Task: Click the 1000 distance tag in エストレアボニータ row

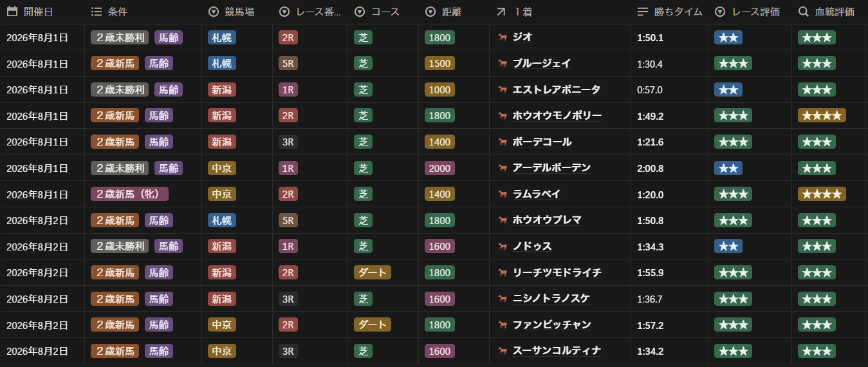Action: tap(439, 89)
